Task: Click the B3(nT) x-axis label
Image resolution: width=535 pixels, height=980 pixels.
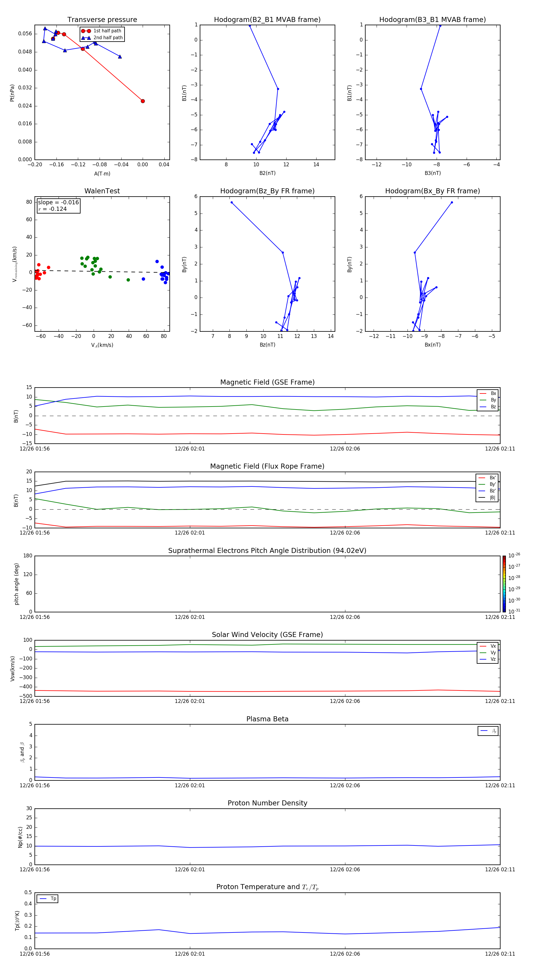Action: click(432, 173)
